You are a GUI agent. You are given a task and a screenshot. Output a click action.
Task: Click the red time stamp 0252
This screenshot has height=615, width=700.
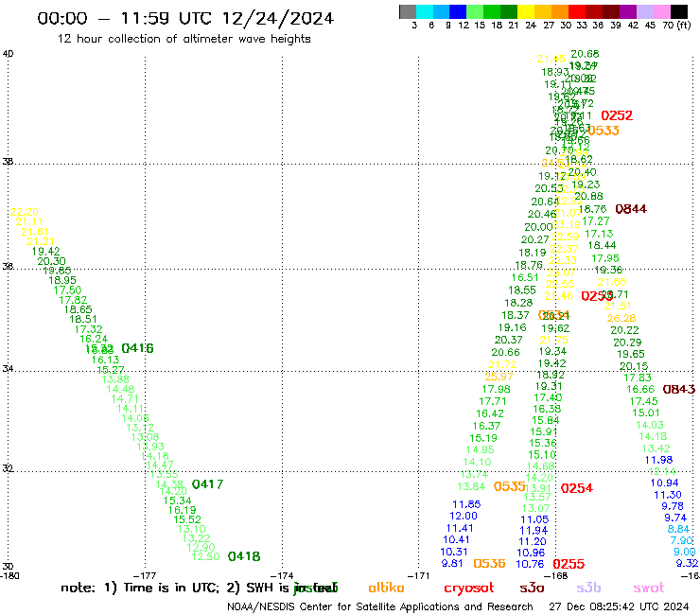coord(617,115)
